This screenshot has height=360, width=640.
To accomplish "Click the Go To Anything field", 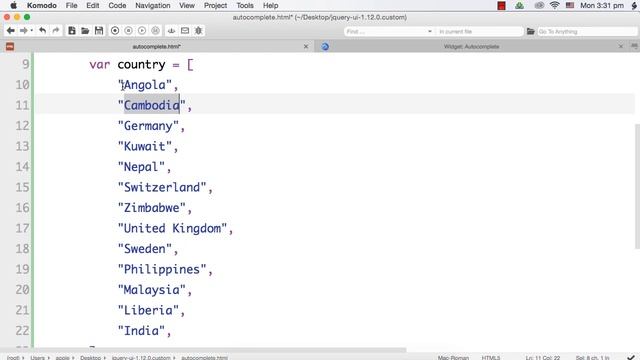I will tap(587, 31).
